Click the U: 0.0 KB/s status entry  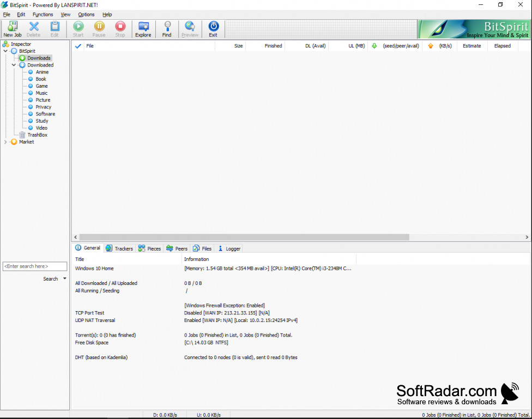(209, 415)
